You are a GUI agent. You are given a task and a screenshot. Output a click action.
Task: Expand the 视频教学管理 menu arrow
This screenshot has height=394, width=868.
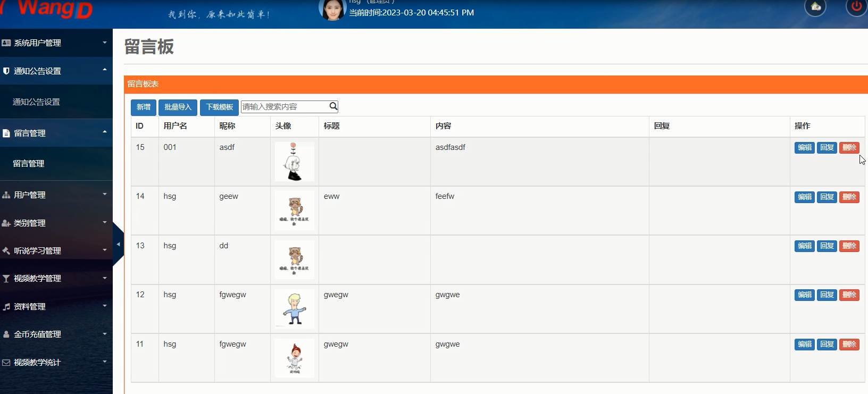point(105,278)
